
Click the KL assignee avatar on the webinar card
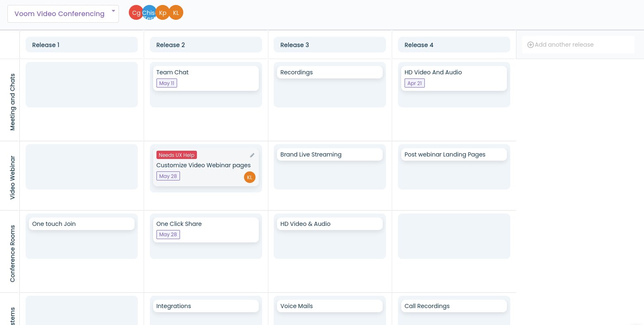(x=249, y=177)
